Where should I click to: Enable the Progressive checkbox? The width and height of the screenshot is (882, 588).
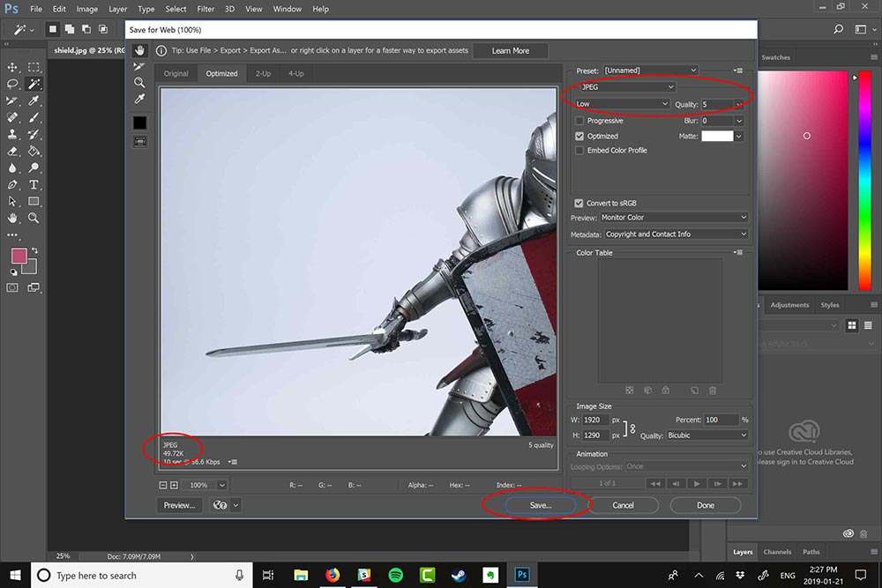(579, 121)
